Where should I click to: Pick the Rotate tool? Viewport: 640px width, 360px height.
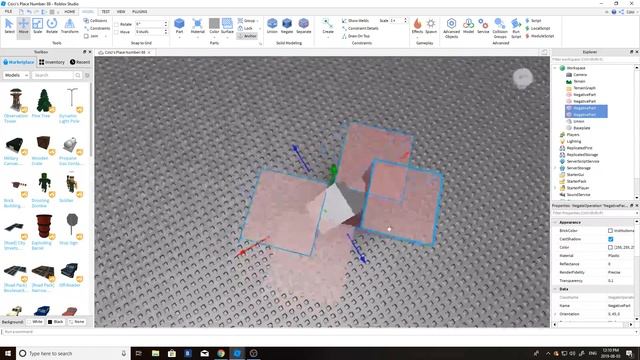tap(52, 26)
